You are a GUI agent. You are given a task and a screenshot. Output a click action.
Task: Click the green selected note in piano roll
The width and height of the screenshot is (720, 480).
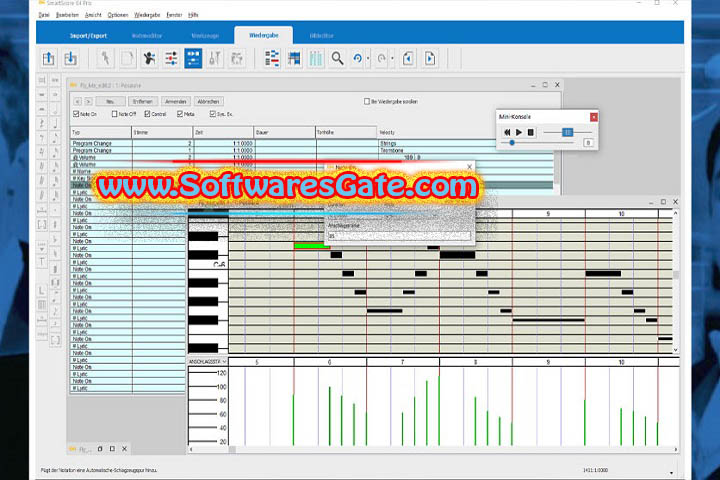click(312, 246)
